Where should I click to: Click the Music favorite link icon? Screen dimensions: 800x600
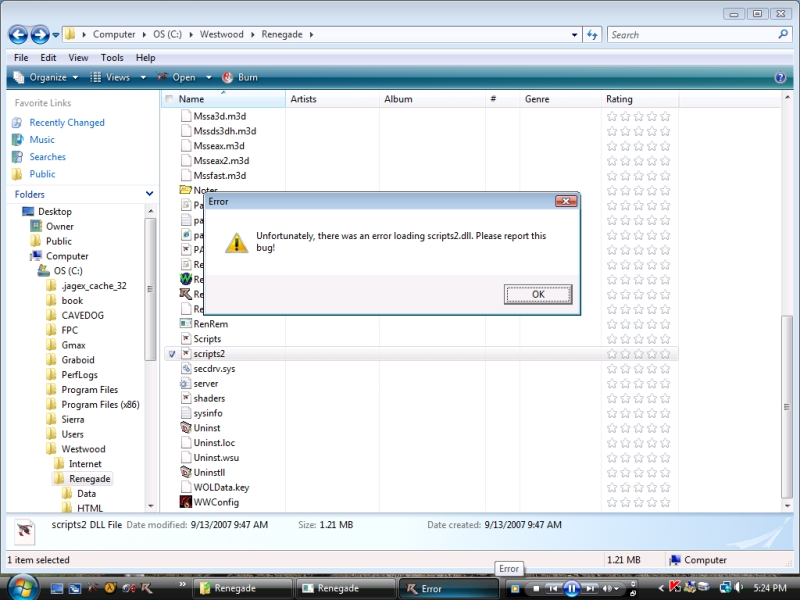tap(17, 140)
